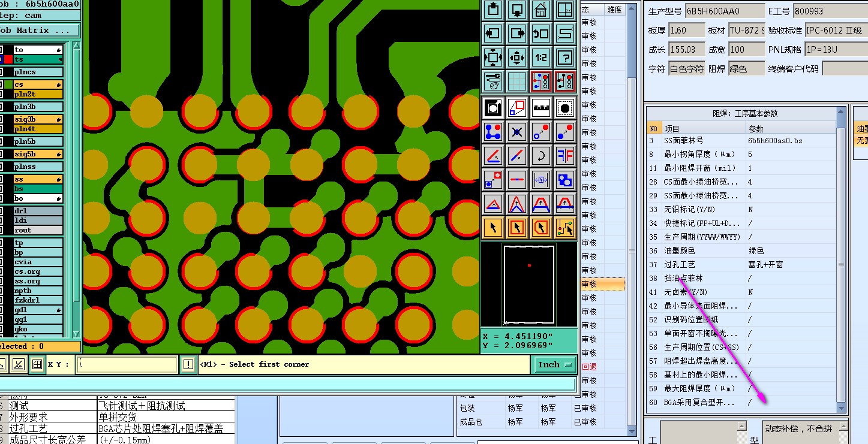This screenshot has width=868, height=444.
Task: Click the highlighted 审核 row in status list
Action: pyautogui.click(x=602, y=284)
